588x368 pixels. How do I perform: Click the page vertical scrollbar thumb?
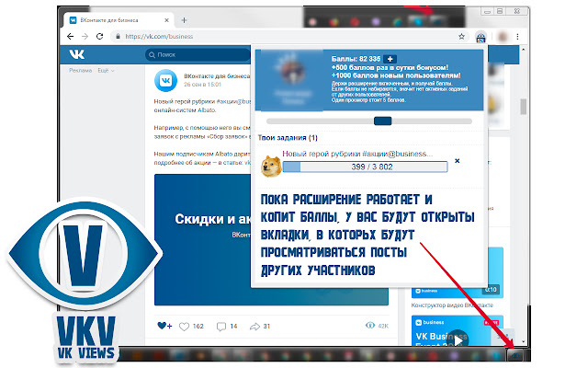click(x=524, y=107)
